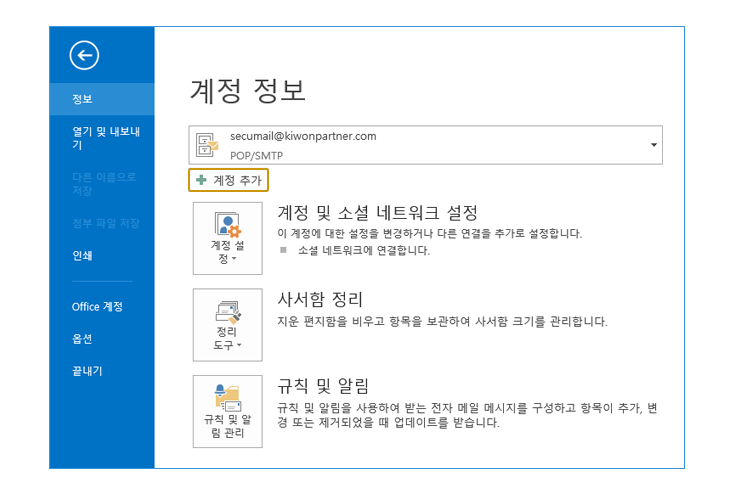Open the 계정 설정 dropdown label

click(227, 252)
